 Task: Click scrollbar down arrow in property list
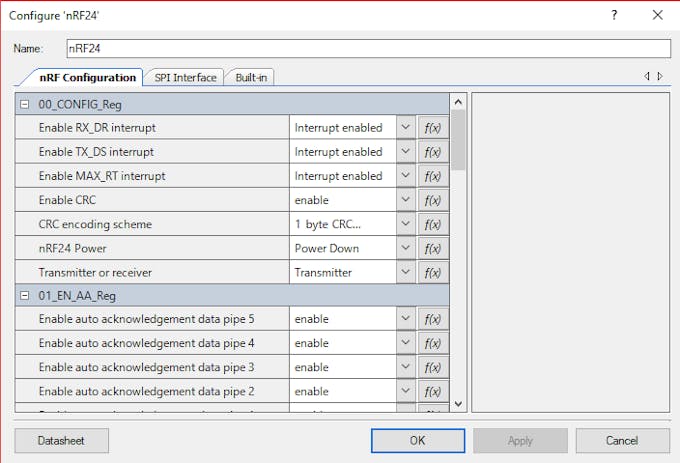pyautogui.click(x=458, y=404)
